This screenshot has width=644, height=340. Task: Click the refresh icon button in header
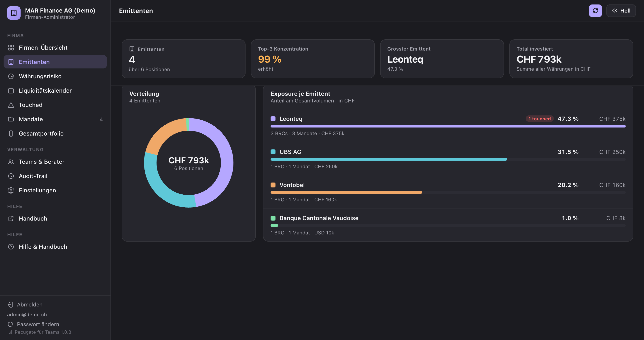(595, 11)
